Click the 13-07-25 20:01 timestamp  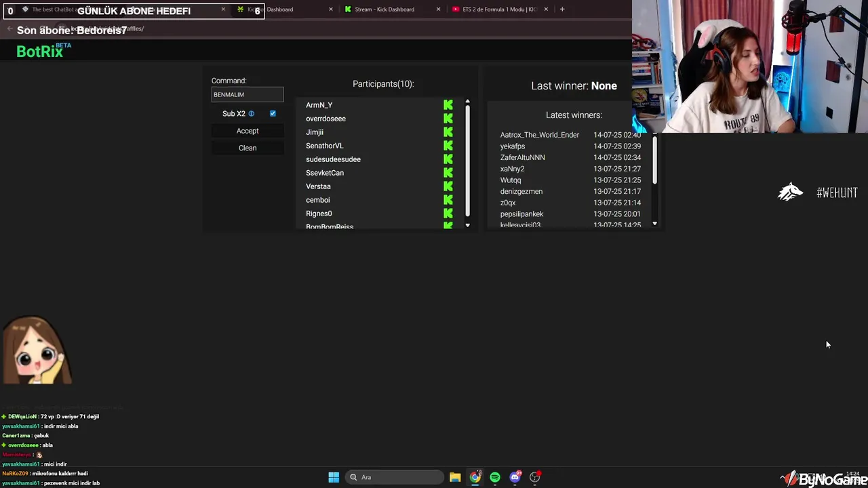point(617,214)
